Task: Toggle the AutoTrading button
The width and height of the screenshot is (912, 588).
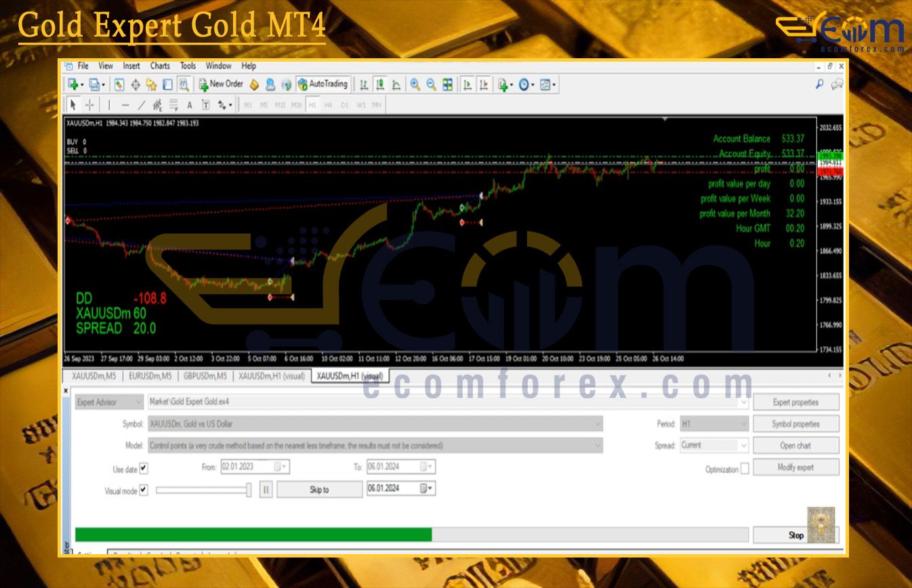Action: pos(323,85)
